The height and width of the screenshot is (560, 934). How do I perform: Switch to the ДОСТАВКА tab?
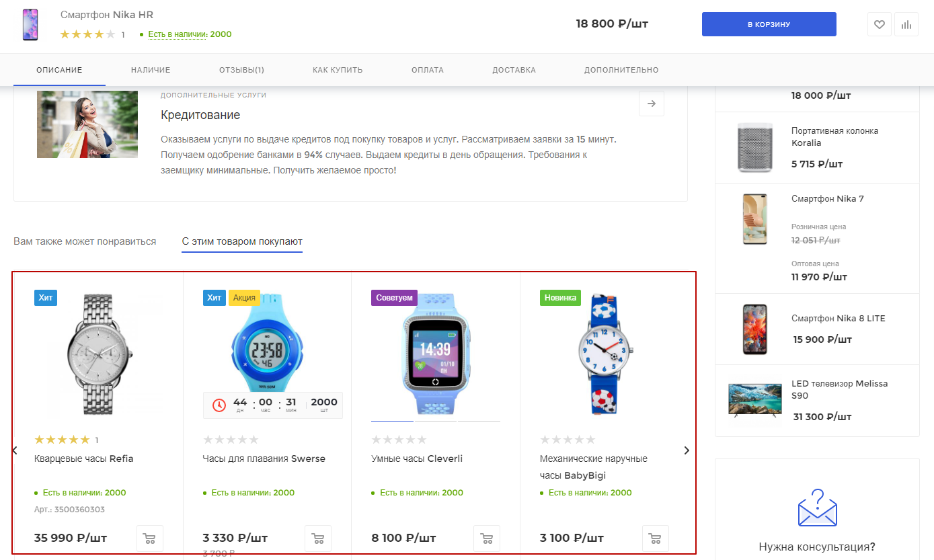point(514,70)
